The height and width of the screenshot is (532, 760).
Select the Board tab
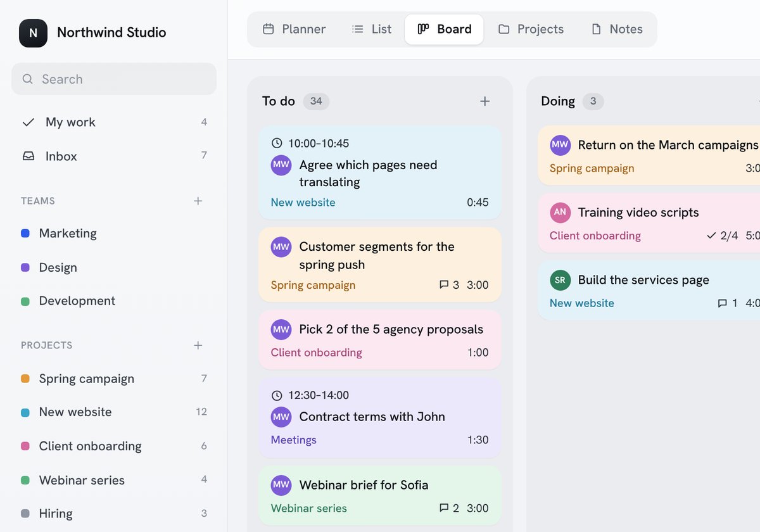444,29
